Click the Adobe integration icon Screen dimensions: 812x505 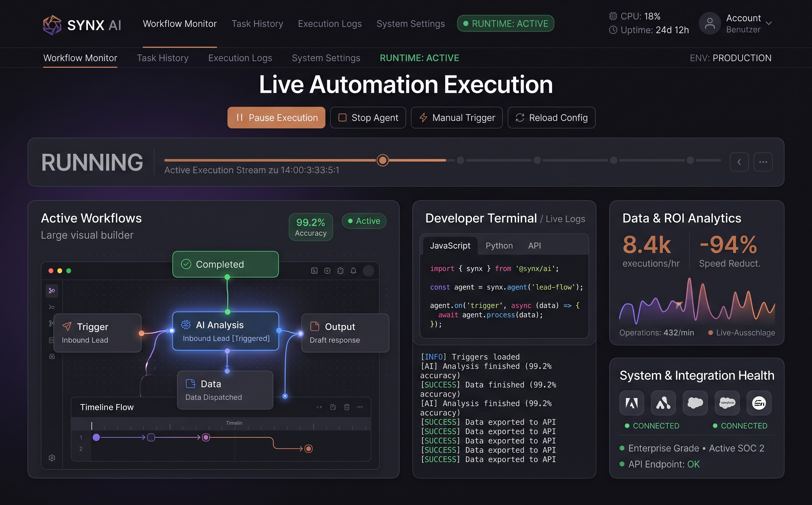[x=632, y=403]
